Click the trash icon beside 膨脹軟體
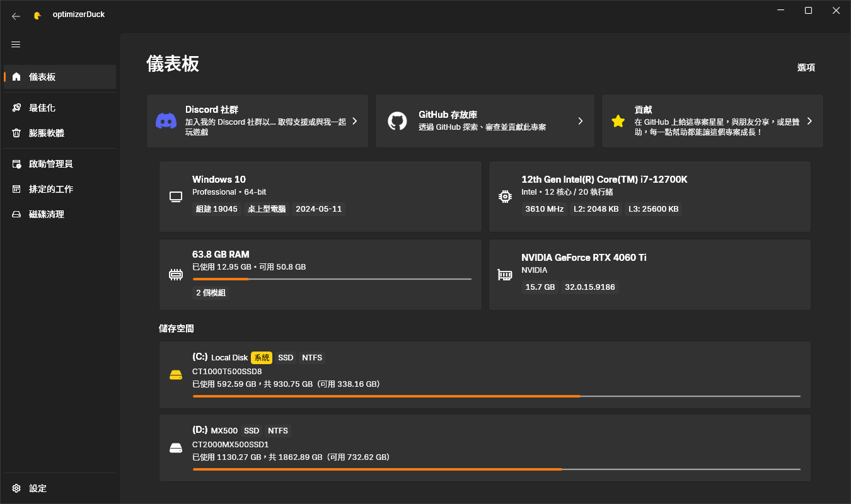851x504 pixels. click(x=16, y=133)
